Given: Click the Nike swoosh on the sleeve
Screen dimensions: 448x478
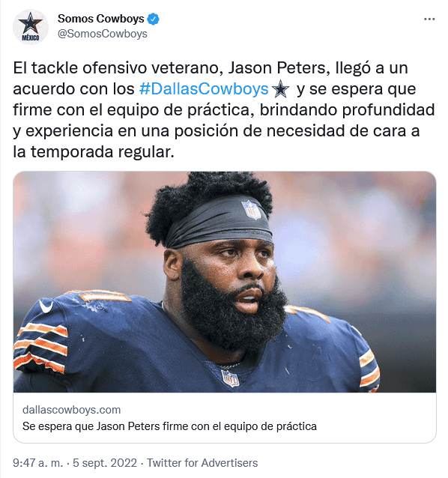Looking at the screenshot, I should 46,306.
